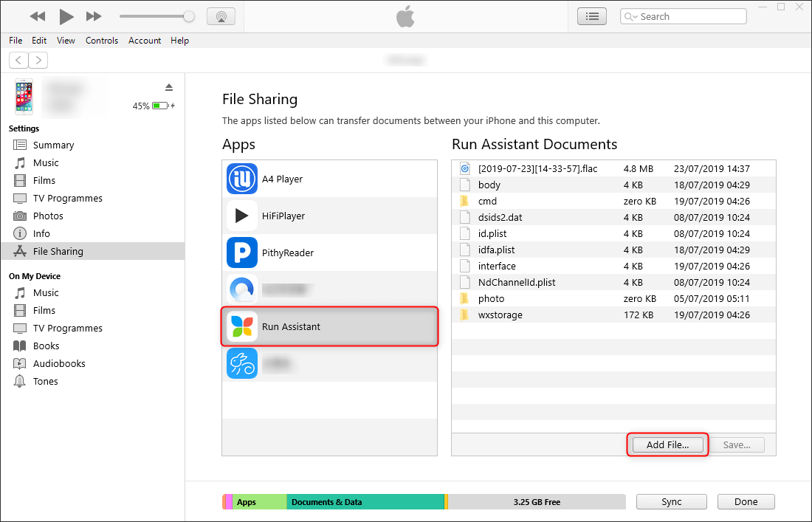Select the blue rabbit app icon

tap(242, 363)
